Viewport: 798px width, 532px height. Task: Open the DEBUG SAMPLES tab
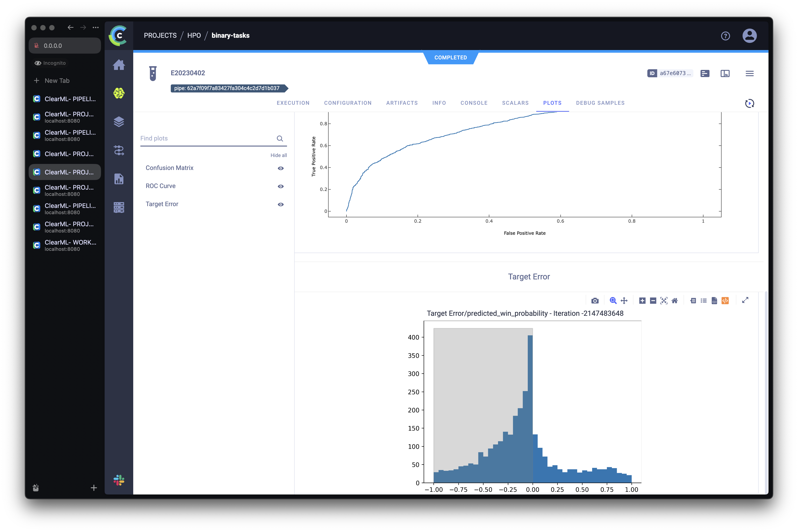pyautogui.click(x=600, y=103)
